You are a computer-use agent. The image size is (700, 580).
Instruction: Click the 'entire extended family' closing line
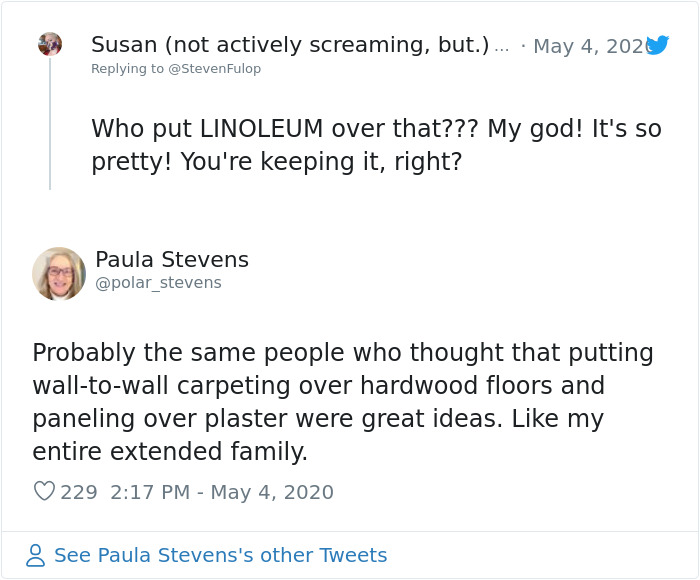point(170,452)
